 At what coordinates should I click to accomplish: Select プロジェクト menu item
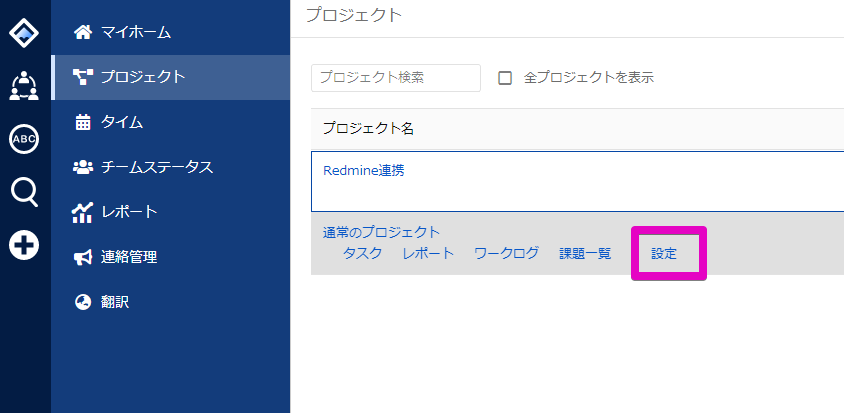170,78
